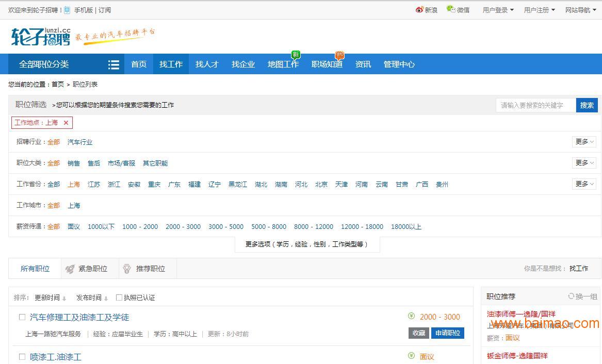Open the Sina Weibo link
Viewport: 602px width, 364px height.
coord(426,10)
